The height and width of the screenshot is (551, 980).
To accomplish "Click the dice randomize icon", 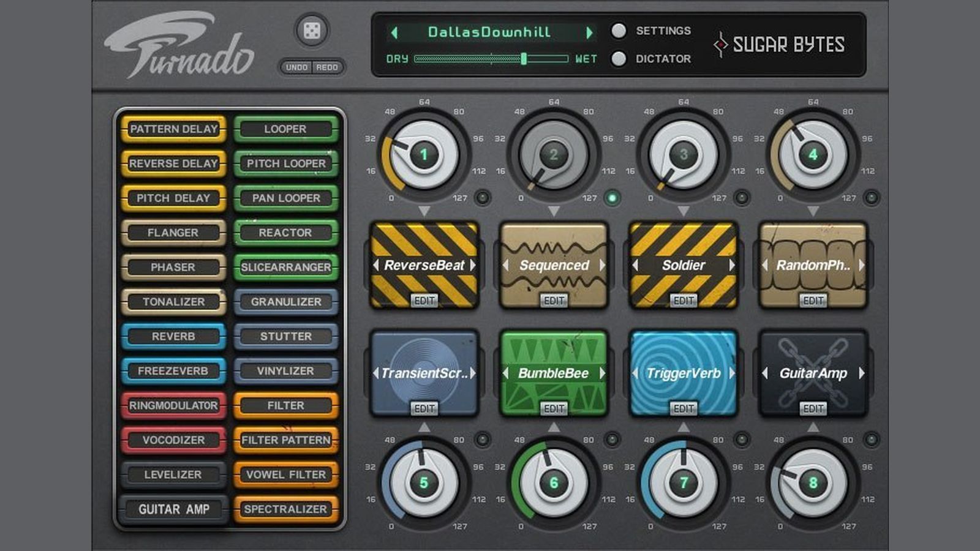I will click(312, 31).
